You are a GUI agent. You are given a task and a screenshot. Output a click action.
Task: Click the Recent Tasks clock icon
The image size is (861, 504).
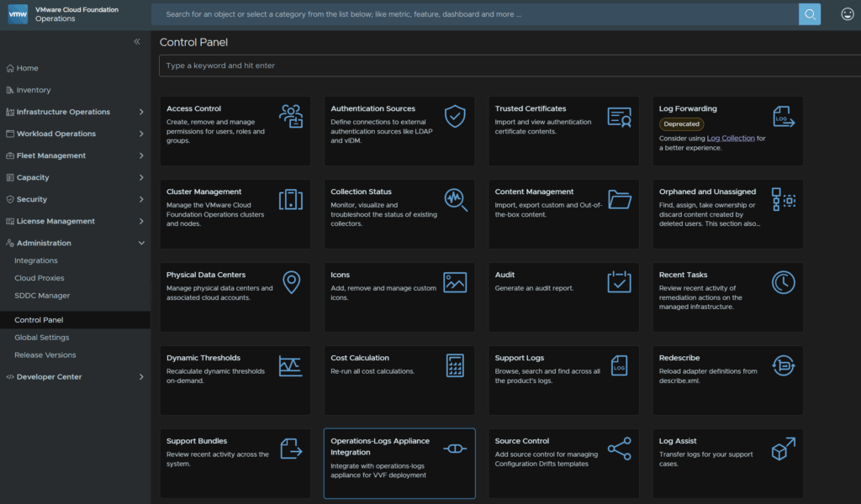(784, 282)
